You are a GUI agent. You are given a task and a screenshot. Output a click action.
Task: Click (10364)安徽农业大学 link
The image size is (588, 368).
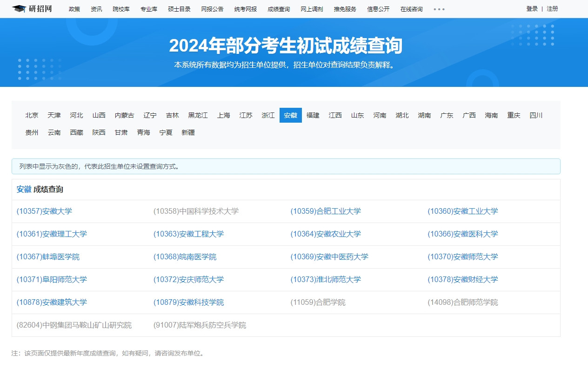(326, 234)
